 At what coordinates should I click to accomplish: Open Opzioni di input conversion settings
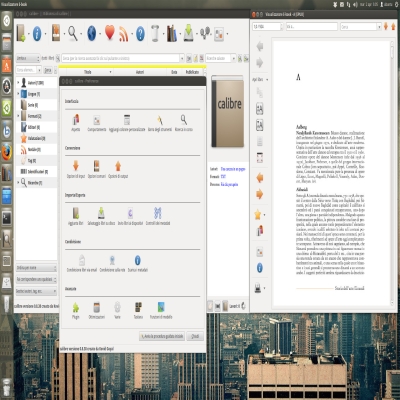(x=76, y=169)
